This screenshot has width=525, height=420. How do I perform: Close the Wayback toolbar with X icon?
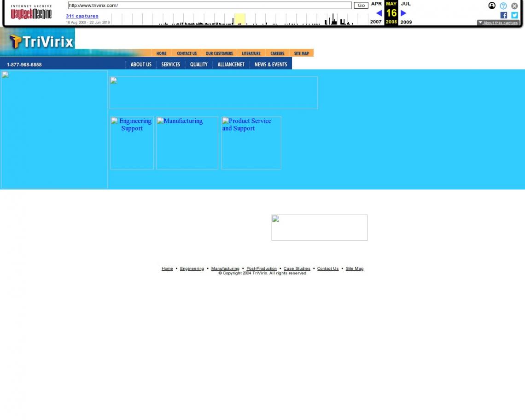pos(514,6)
